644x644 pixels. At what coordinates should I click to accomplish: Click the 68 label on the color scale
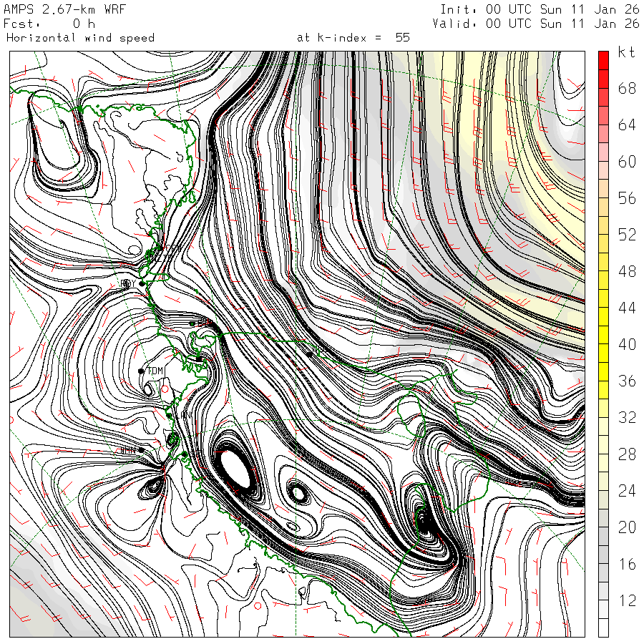[627, 89]
